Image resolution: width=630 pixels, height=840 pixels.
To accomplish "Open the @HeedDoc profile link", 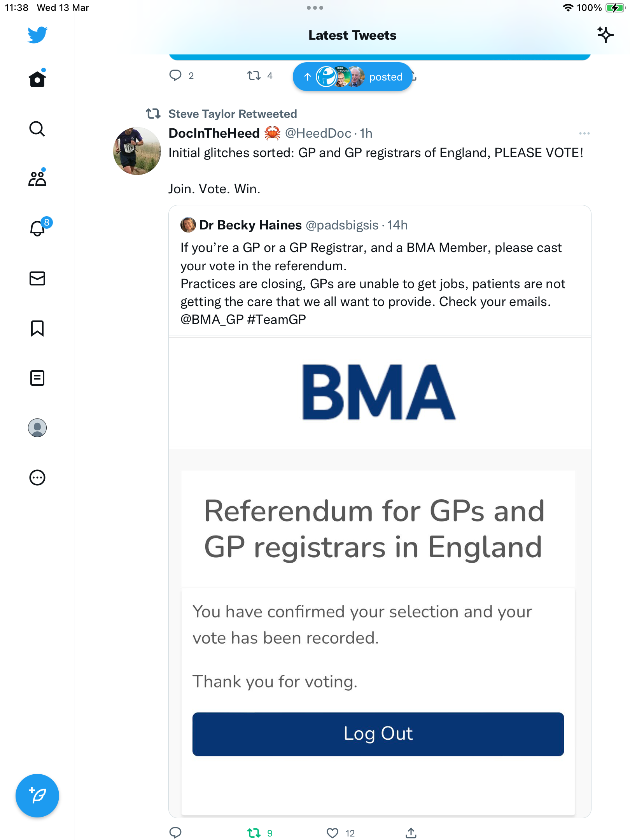I will click(318, 133).
